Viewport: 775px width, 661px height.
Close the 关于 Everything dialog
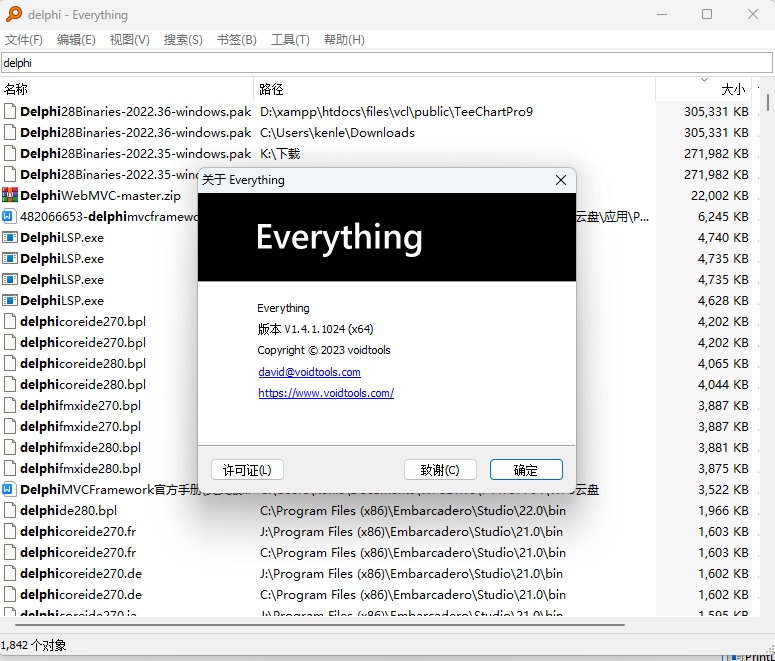[x=560, y=180]
